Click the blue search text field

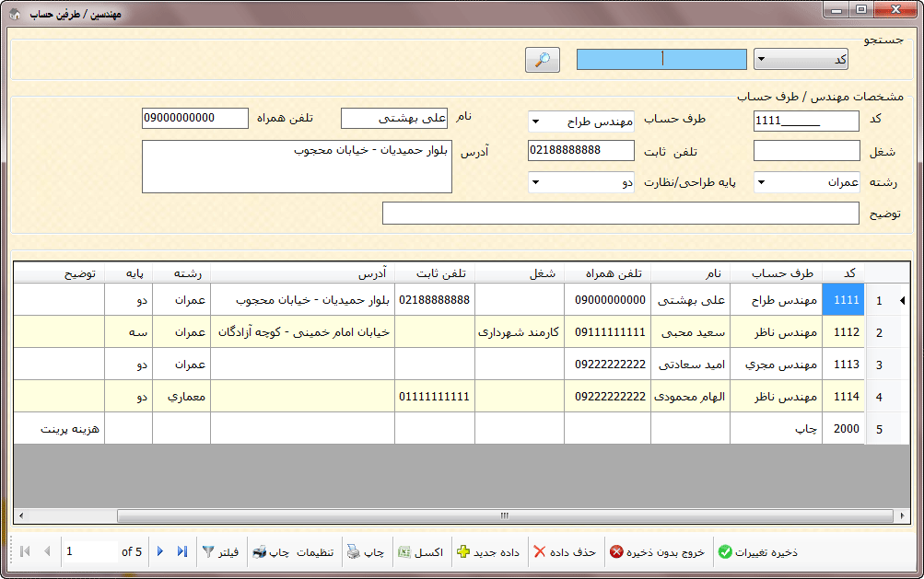point(661,60)
